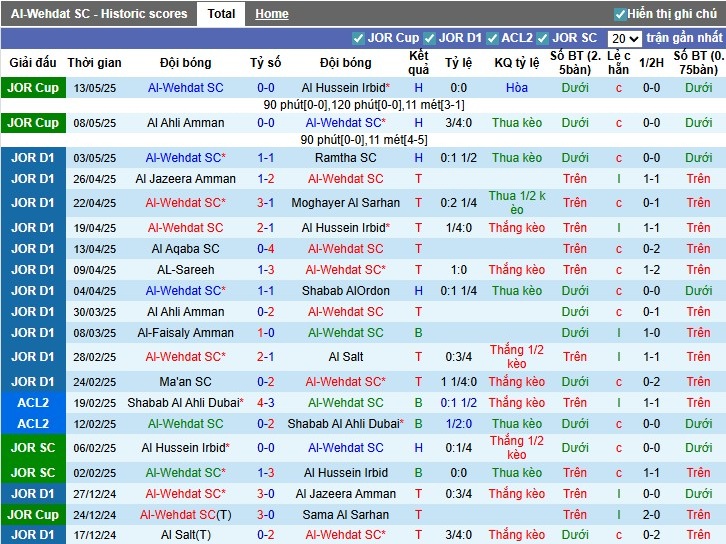
Task: Open the 1-3 score on 09/04/25
Action: [266, 270]
